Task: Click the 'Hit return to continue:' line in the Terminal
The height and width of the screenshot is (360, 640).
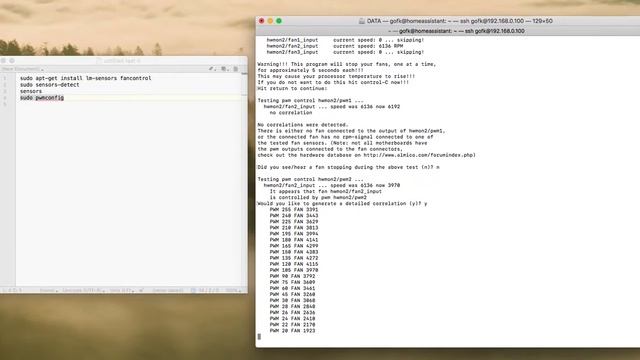Action: tap(292, 89)
